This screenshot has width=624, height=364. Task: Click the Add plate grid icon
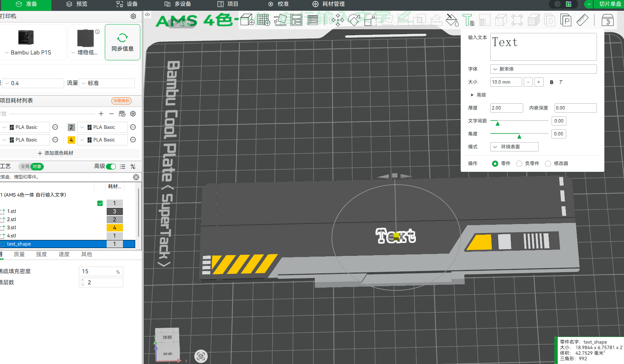click(264, 20)
